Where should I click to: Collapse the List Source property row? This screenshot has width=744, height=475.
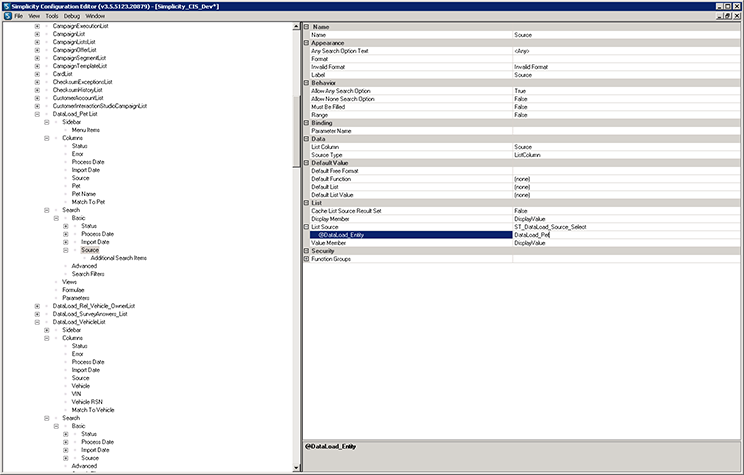[306, 227]
